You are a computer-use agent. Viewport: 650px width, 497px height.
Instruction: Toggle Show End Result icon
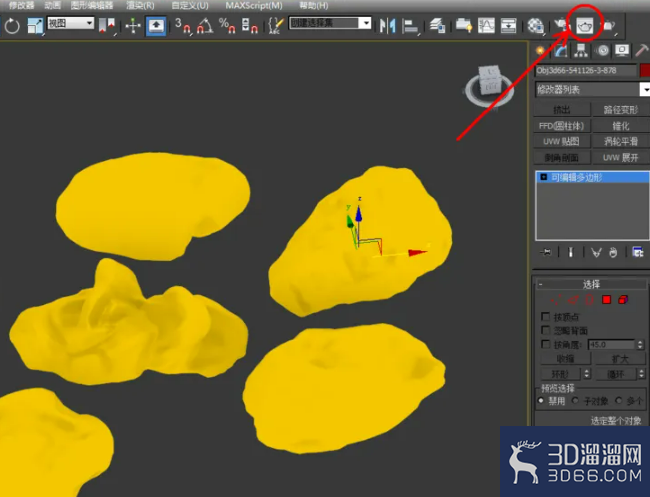tap(571, 252)
